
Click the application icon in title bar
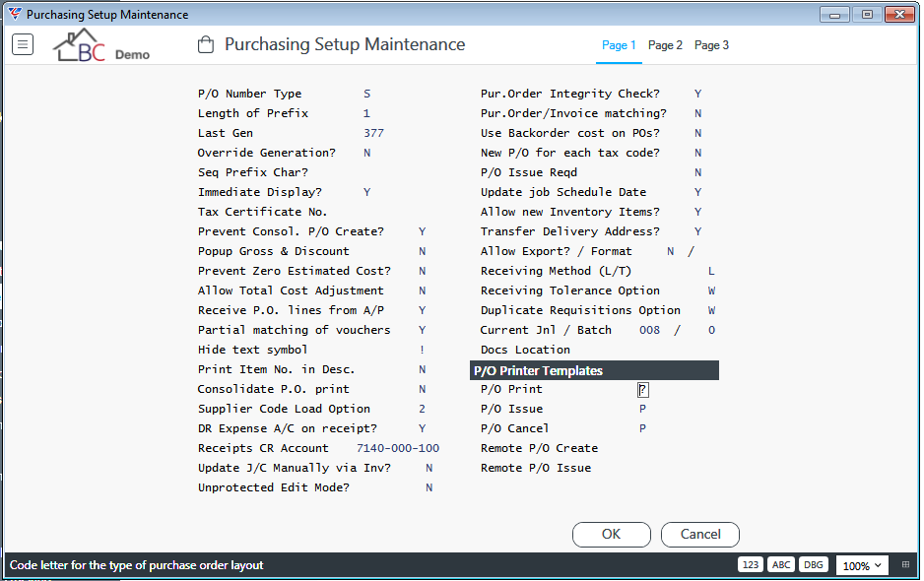(15, 14)
